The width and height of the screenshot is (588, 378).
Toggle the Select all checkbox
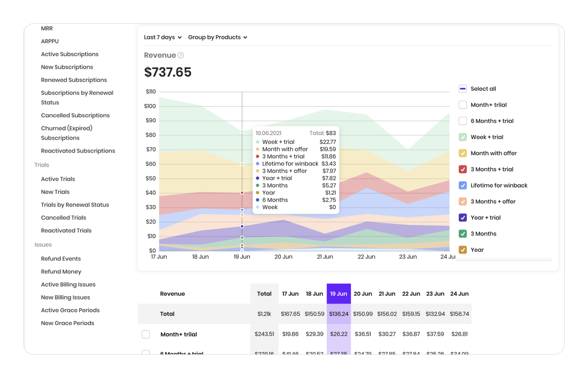click(x=462, y=89)
